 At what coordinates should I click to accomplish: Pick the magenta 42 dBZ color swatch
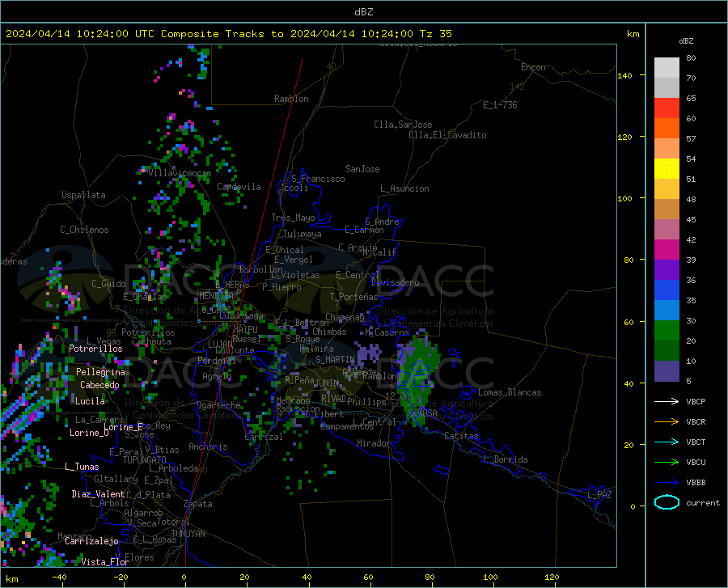click(x=667, y=250)
